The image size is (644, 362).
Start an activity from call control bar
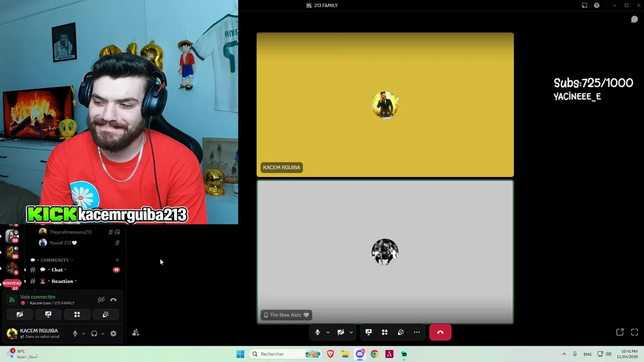coord(384,332)
